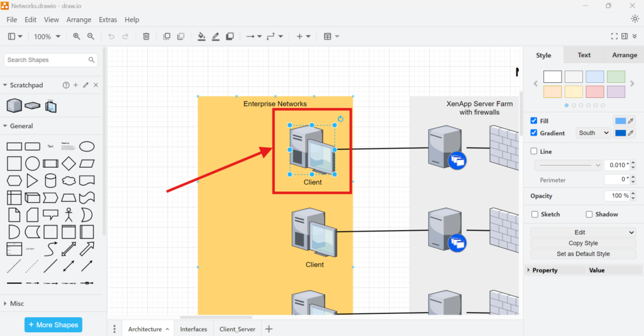Open the Extras menu
The height and width of the screenshot is (336, 644).
tap(108, 19)
